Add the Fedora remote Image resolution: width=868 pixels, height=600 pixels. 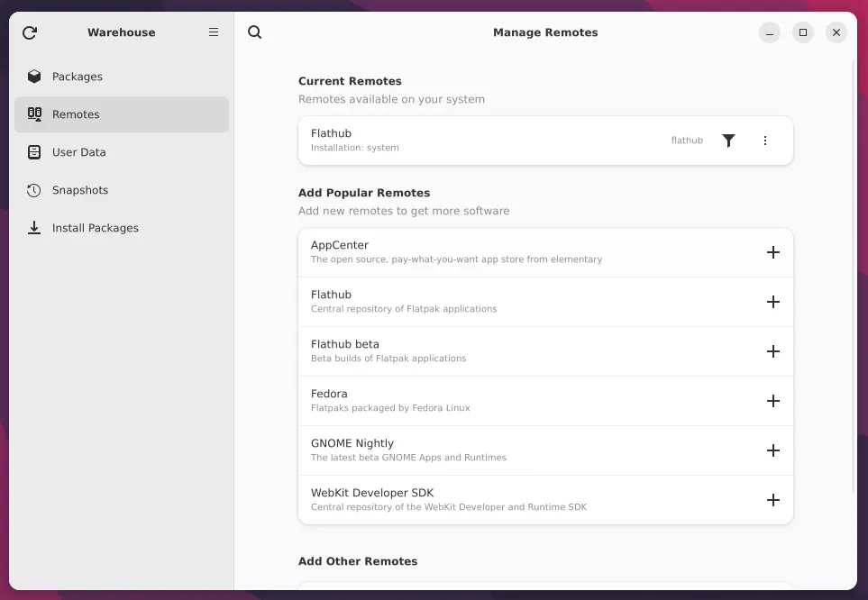click(x=772, y=401)
